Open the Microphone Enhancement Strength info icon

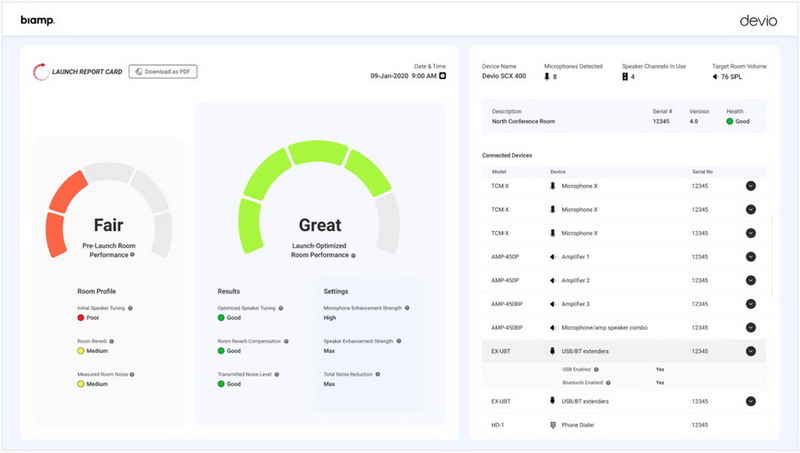click(407, 308)
